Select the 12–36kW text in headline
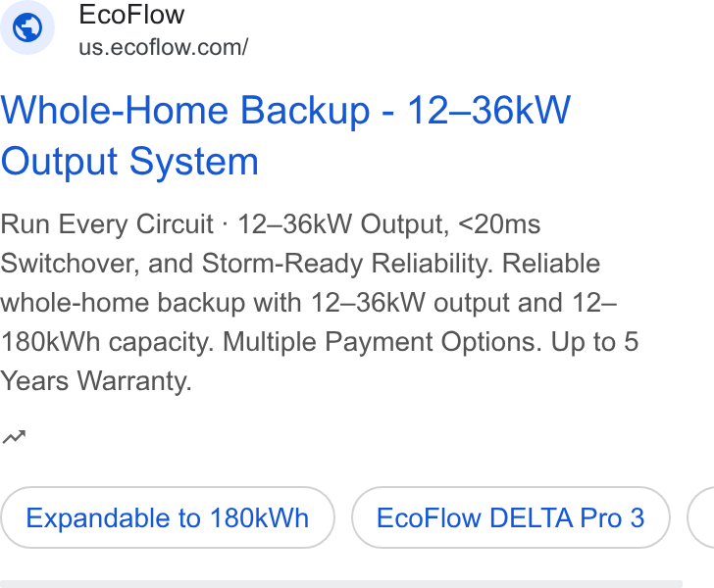Screen dimensions: 714x588 [488, 110]
